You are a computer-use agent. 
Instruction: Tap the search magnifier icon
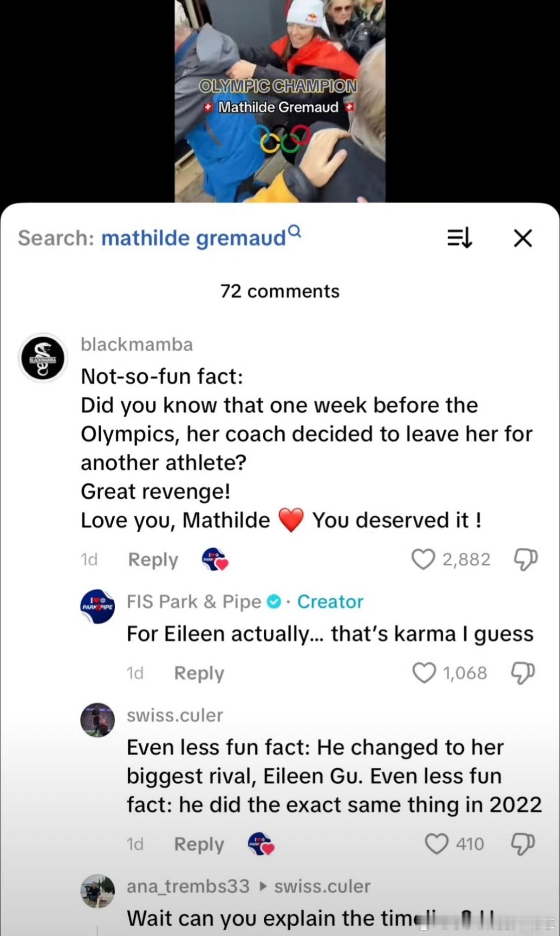[295, 231]
